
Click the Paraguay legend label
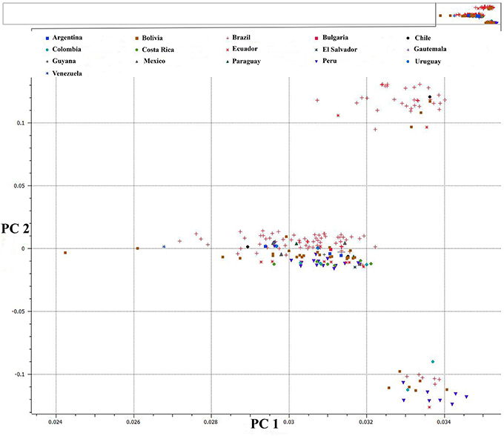(x=247, y=62)
